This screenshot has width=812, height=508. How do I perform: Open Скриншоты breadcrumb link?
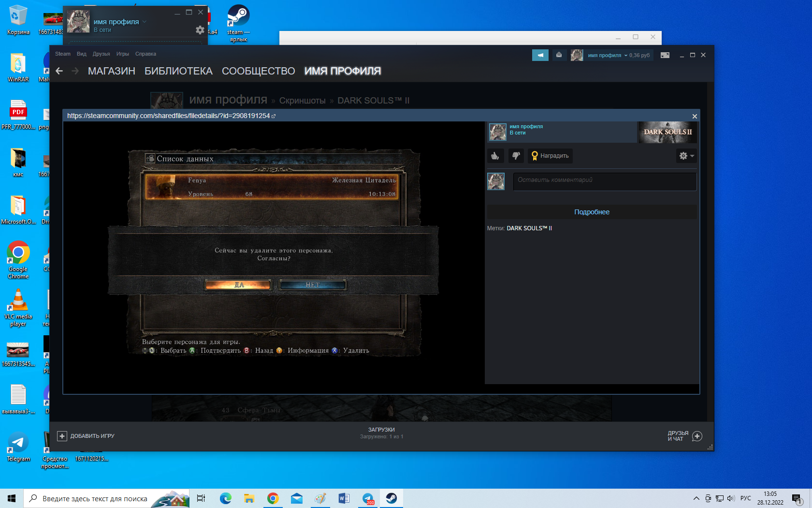coord(303,101)
